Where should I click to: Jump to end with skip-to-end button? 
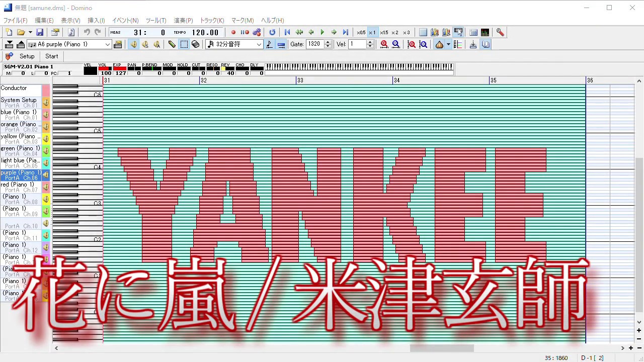(x=346, y=32)
